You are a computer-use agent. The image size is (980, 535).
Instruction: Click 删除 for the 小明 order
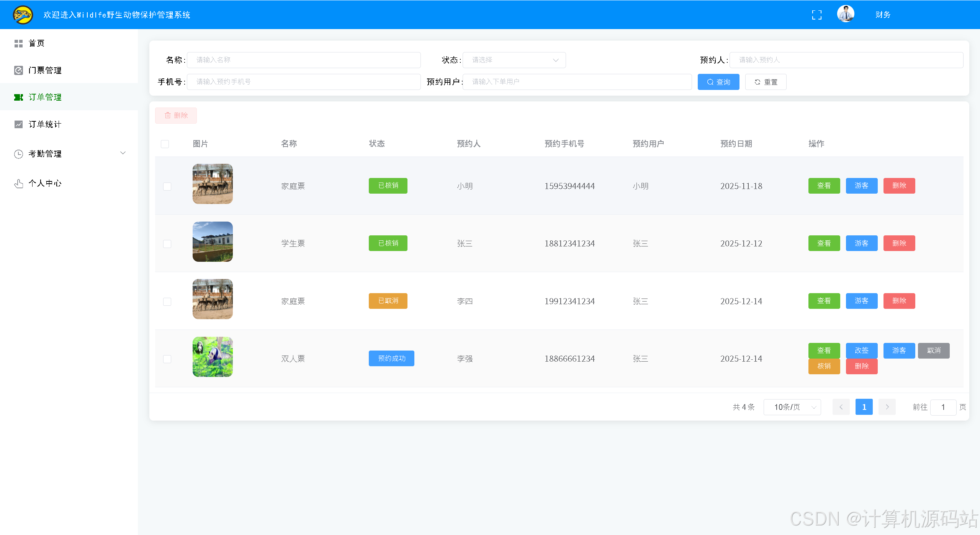coord(899,186)
